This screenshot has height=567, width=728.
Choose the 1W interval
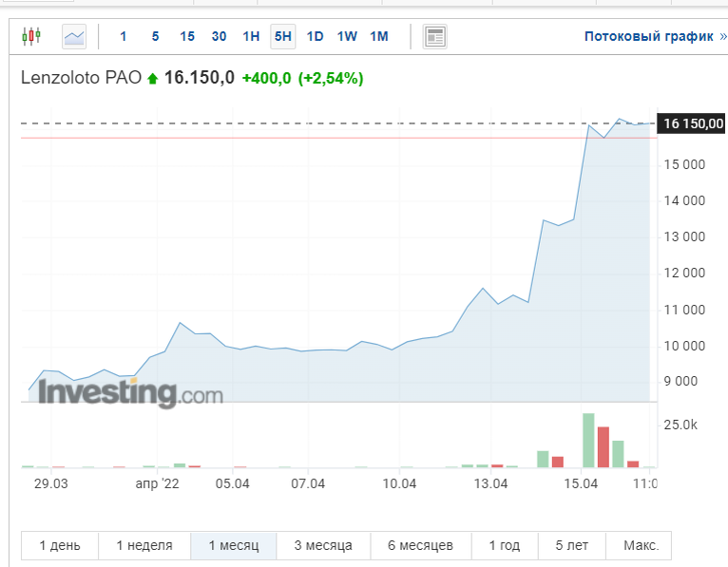tap(347, 37)
